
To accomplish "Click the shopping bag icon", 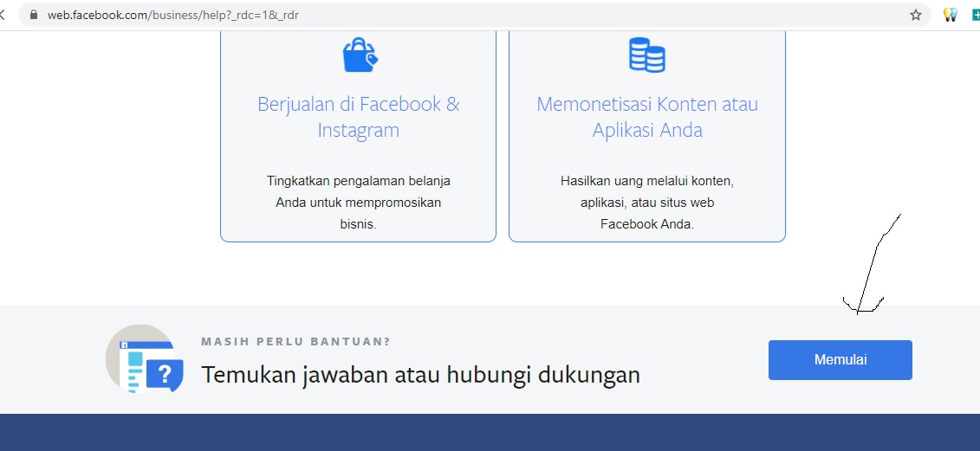I will (360, 55).
